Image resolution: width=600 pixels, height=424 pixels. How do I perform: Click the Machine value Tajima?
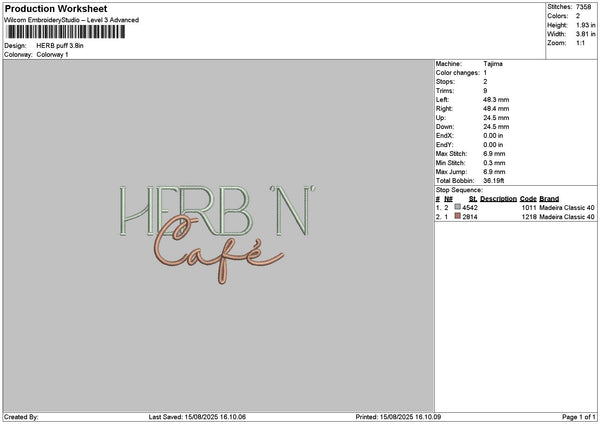[x=493, y=64]
